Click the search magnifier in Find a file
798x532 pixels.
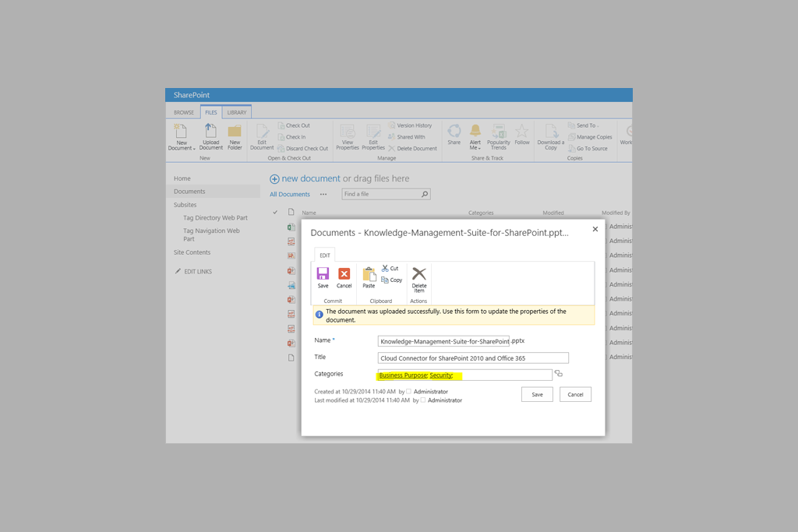pos(425,194)
